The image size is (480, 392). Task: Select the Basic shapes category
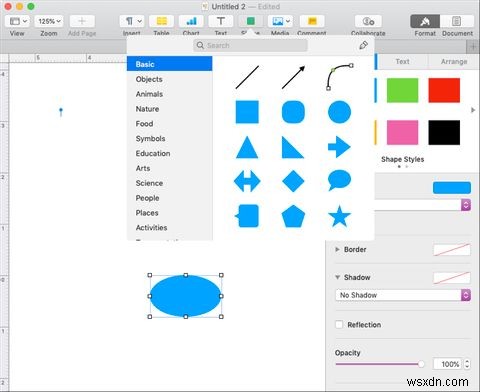pos(169,64)
